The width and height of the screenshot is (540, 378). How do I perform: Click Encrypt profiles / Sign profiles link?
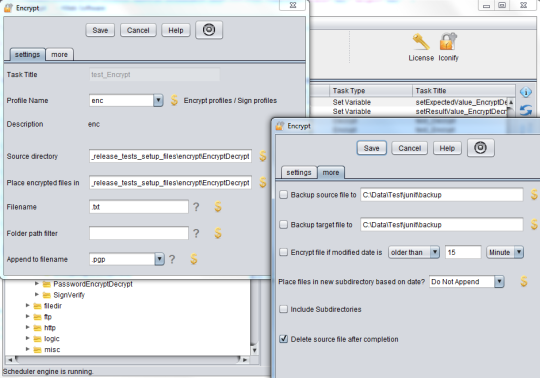[230, 101]
